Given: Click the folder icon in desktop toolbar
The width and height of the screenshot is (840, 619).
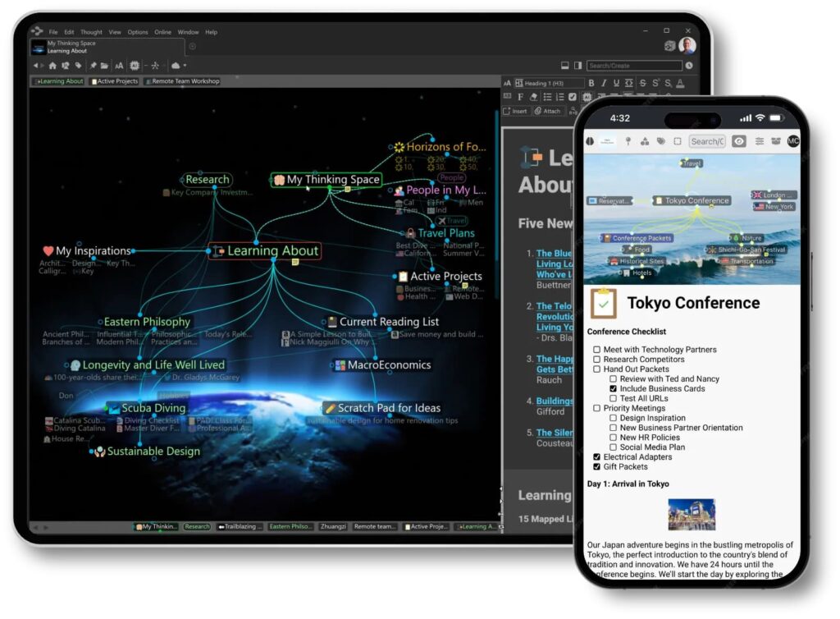Looking at the screenshot, I should click(105, 66).
